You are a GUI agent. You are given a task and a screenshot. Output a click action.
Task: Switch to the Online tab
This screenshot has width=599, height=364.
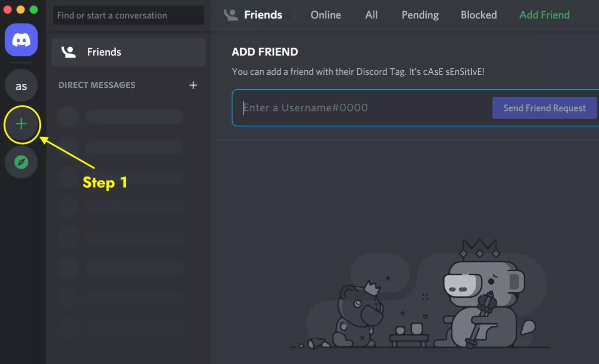tap(325, 15)
